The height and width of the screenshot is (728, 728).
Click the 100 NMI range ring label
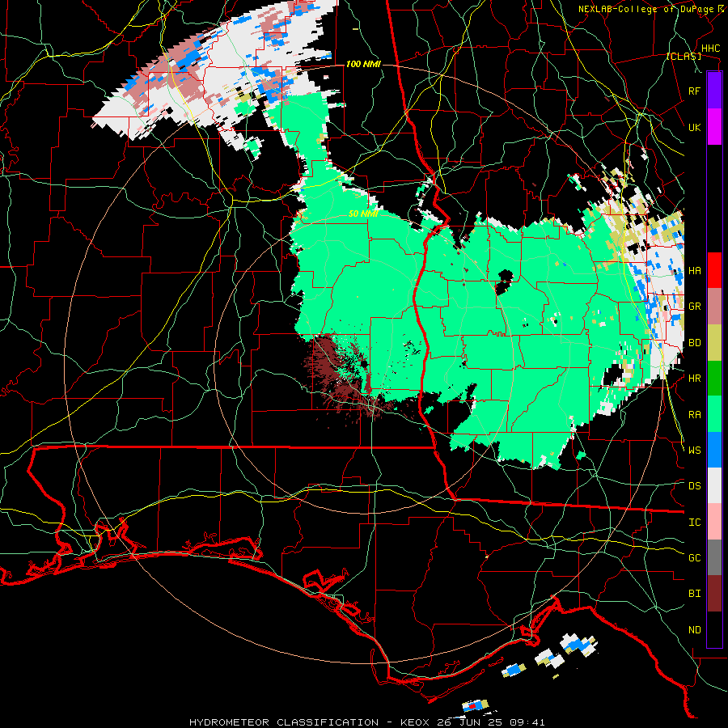(x=363, y=64)
